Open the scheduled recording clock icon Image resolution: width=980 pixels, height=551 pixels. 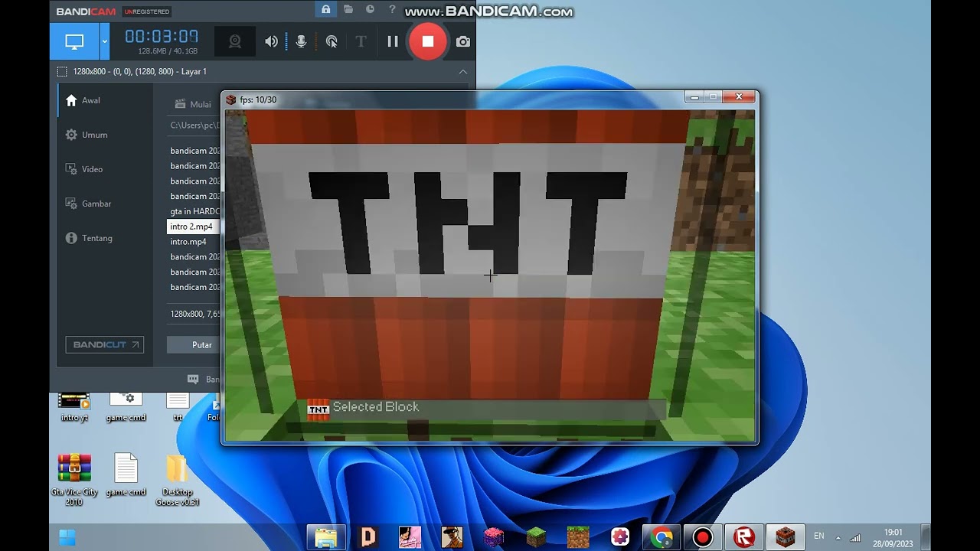pos(371,10)
